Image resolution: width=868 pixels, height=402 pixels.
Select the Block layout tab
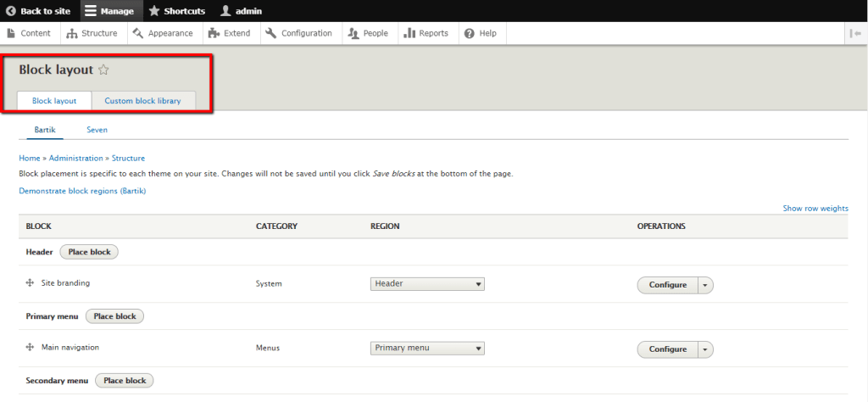pyautogui.click(x=54, y=101)
